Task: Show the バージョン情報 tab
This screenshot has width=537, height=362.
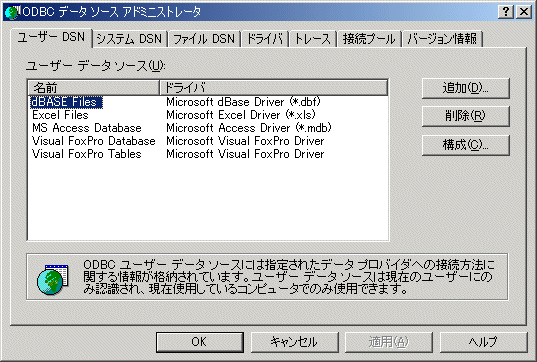Action: (x=442, y=39)
